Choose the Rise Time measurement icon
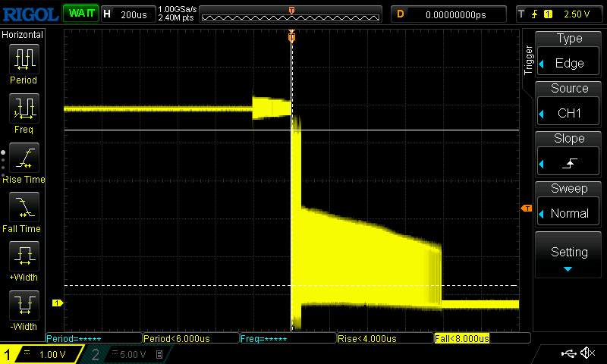Viewport: 607px width, 364px height. [x=24, y=162]
